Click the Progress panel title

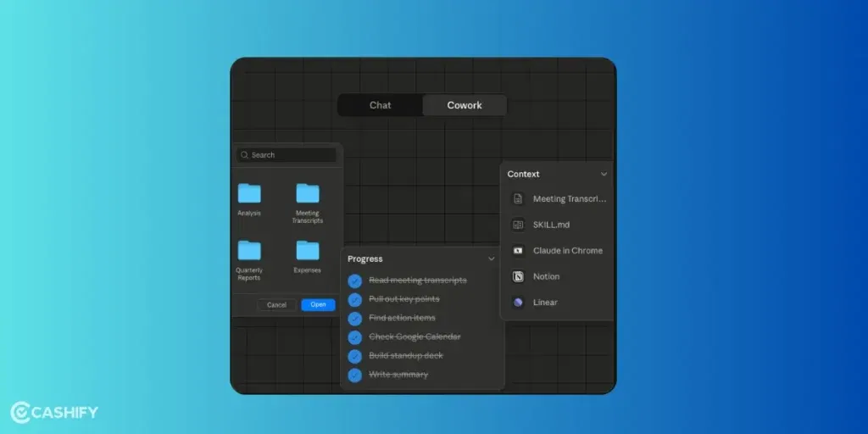point(364,259)
